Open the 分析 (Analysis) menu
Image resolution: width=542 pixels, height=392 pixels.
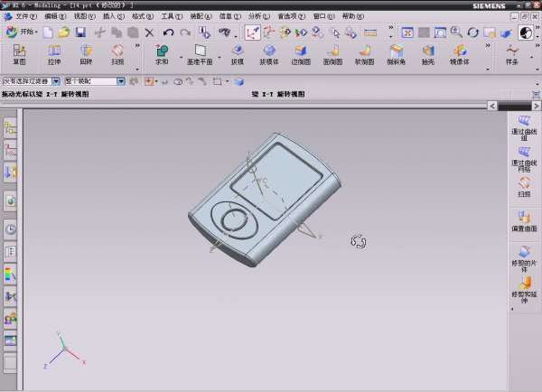(x=257, y=16)
